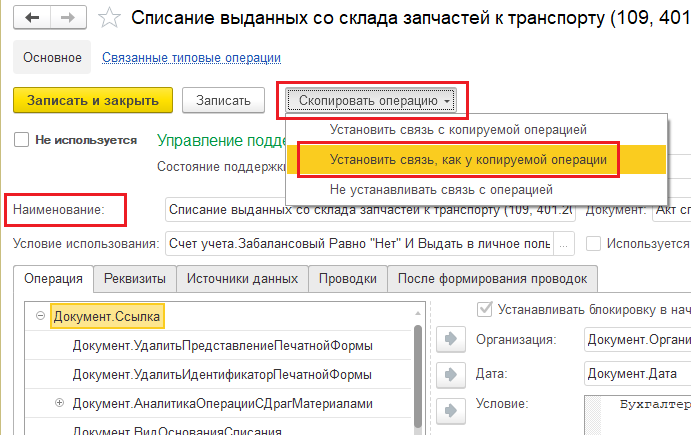Switch to the Источники данных tab
Image resolution: width=691 pixels, height=435 pixels.
[x=242, y=279]
